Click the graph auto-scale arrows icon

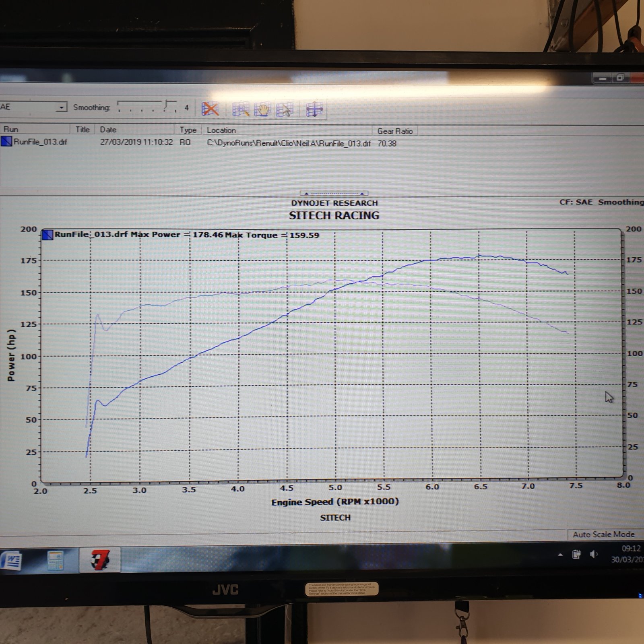point(314,109)
